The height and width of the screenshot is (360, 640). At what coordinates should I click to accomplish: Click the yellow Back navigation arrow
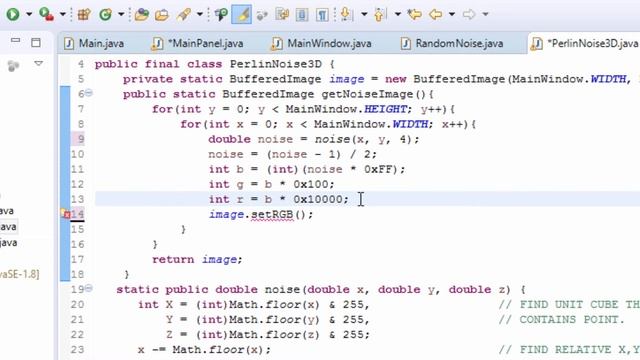click(436, 15)
